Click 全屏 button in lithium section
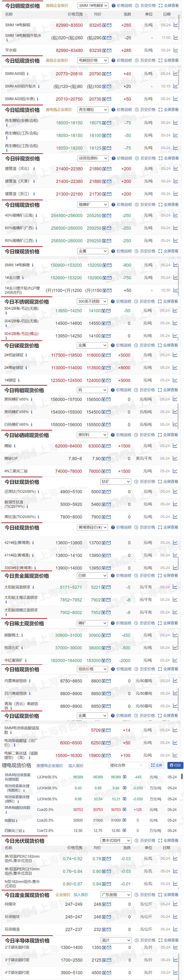184x980 pixels. coord(157,765)
